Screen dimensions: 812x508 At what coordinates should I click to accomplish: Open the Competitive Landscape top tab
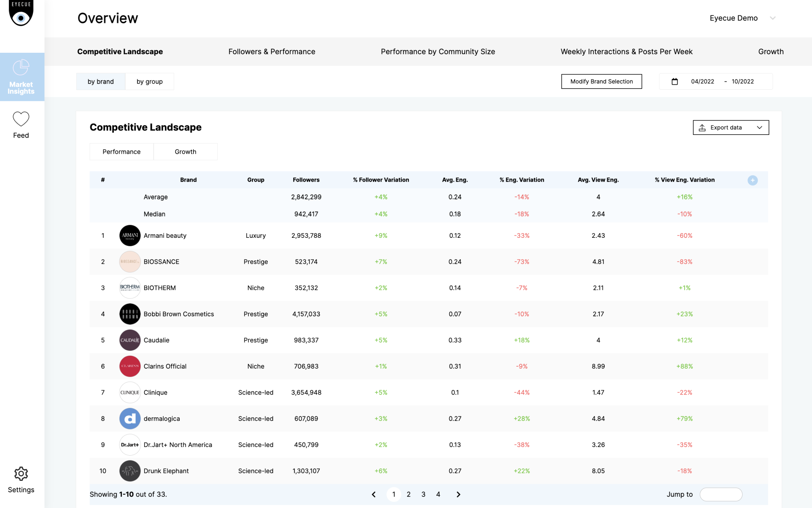[x=120, y=52]
